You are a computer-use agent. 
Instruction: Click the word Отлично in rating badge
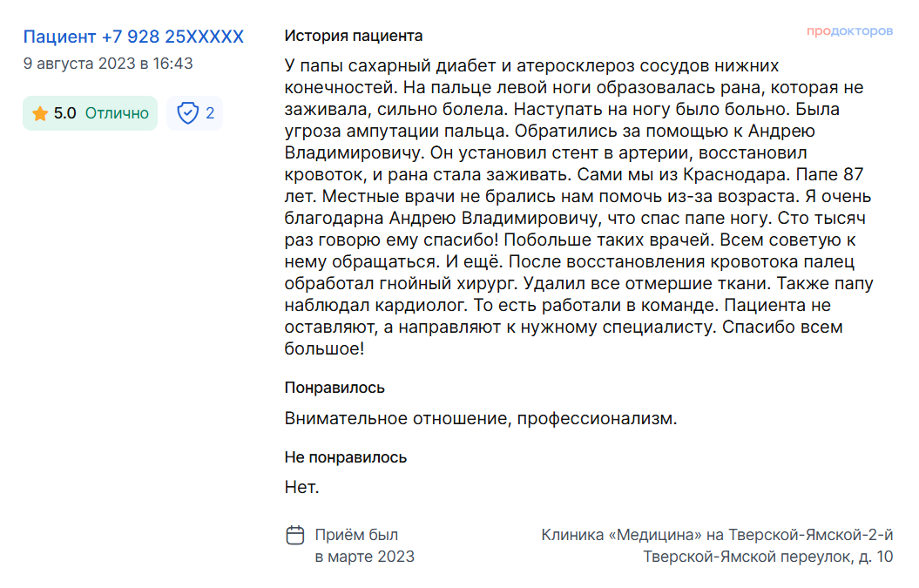click(118, 113)
